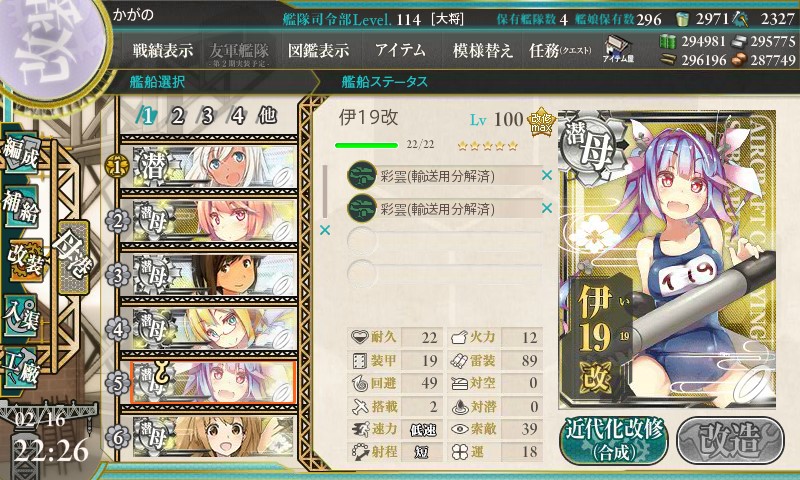Click the remove-all-equipment X on left
800x480 pixels.
click(324, 231)
